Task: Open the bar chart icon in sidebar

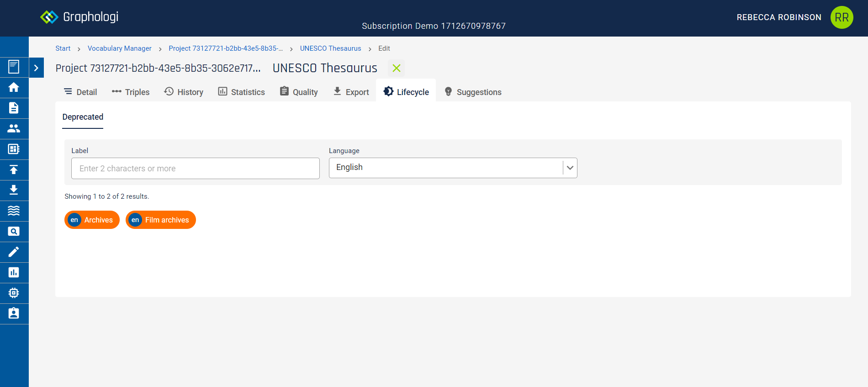Action: pyautogui.click(x=14, y=272)
